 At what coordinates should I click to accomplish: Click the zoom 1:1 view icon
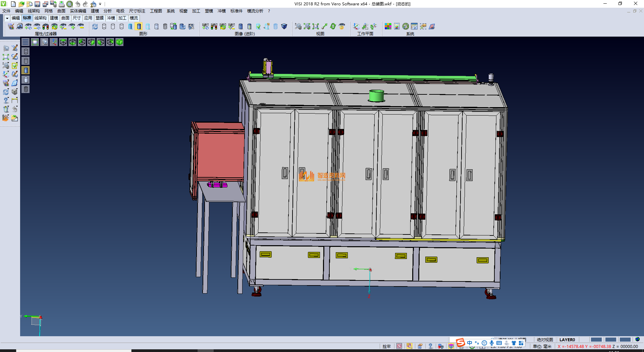tap(316, 26)
